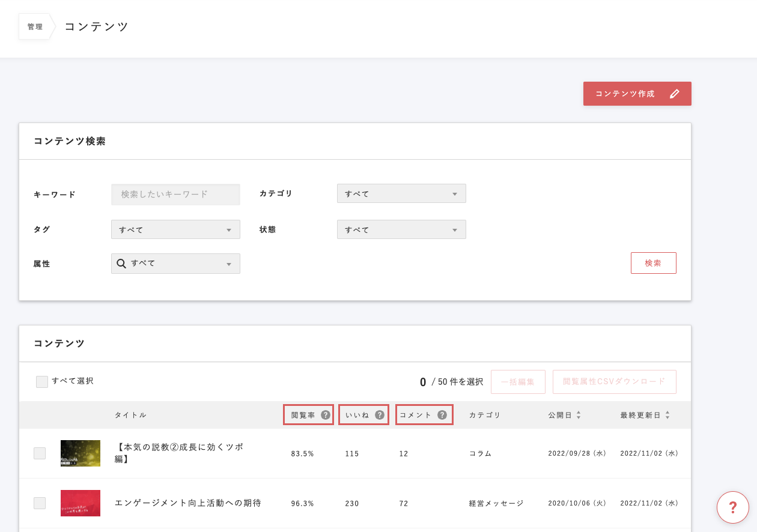Sort by 最終更新日 using sort arrows
The image size is (757, 532).
pos(667,415)
